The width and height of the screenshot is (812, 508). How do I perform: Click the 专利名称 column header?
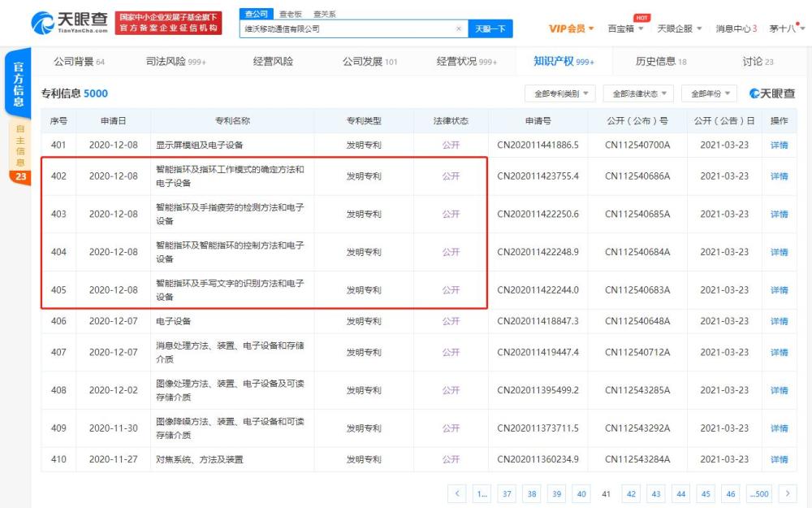tap(232, 121)
